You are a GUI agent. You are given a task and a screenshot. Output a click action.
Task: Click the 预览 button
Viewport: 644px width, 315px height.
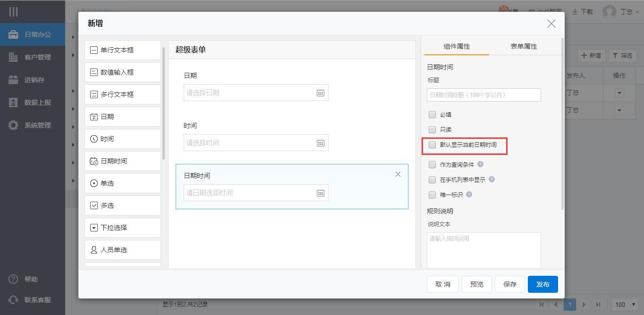point(476,284)
